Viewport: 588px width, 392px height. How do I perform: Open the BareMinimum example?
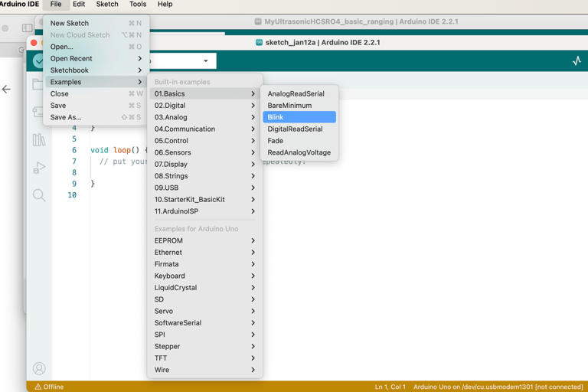click(299, 106)
